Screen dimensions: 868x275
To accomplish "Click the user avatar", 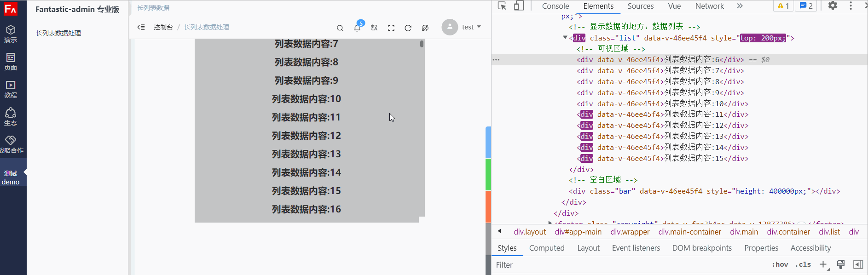I will coord(450,27).
